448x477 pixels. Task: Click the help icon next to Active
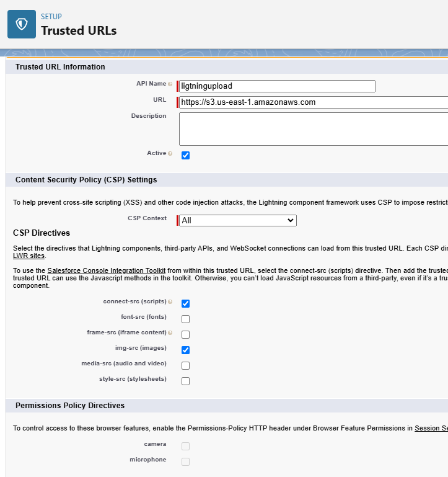[170, 153]
